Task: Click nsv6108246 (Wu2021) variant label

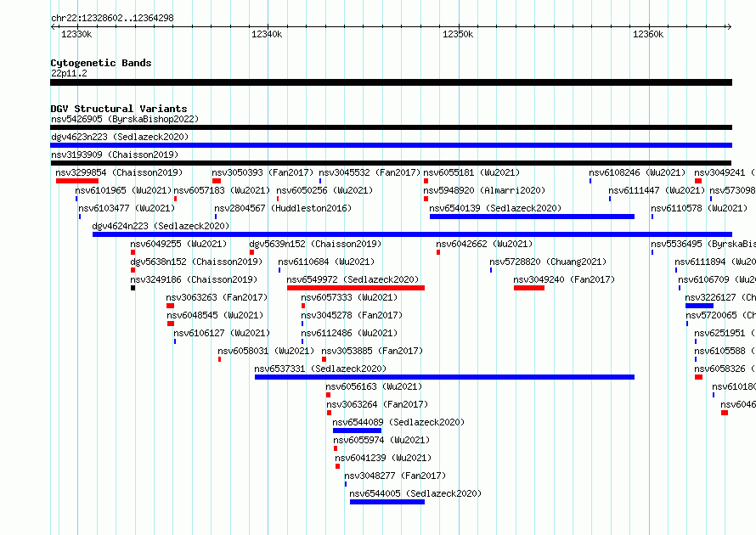Action: point(637,172)
